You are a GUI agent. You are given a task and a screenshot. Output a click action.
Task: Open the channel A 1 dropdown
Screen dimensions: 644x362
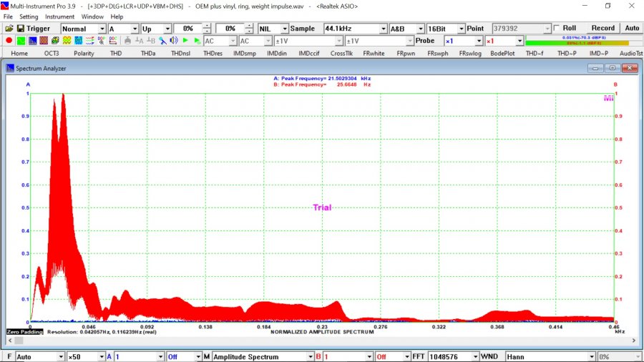pos(139,357)
